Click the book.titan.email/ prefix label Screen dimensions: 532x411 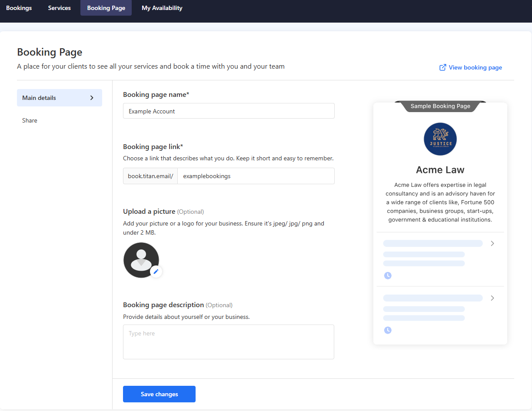[x=150, y=176]
